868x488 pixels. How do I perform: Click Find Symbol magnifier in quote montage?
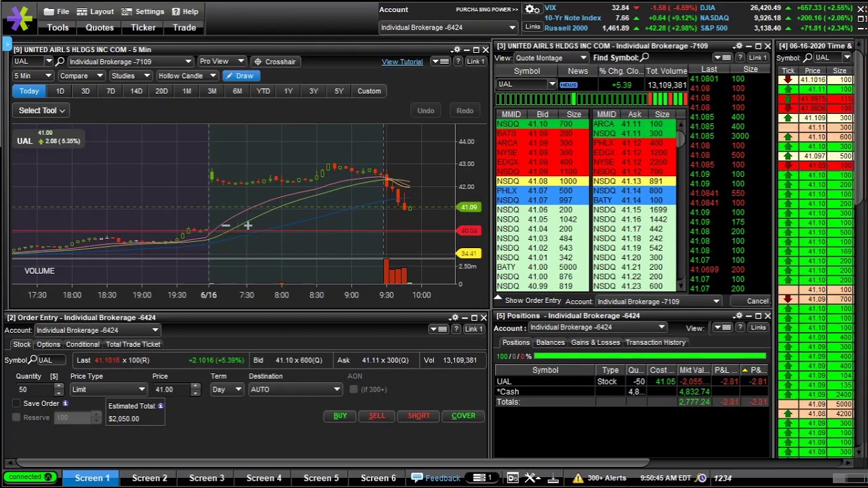click(645, 58)
